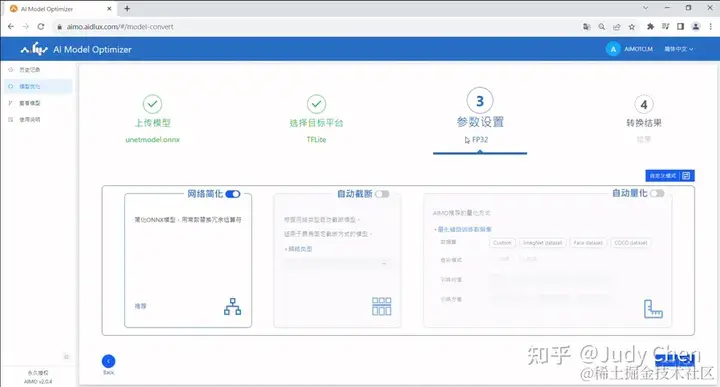
Task: Open the browser extensions puzzle icon
Action: click(650, 27)
